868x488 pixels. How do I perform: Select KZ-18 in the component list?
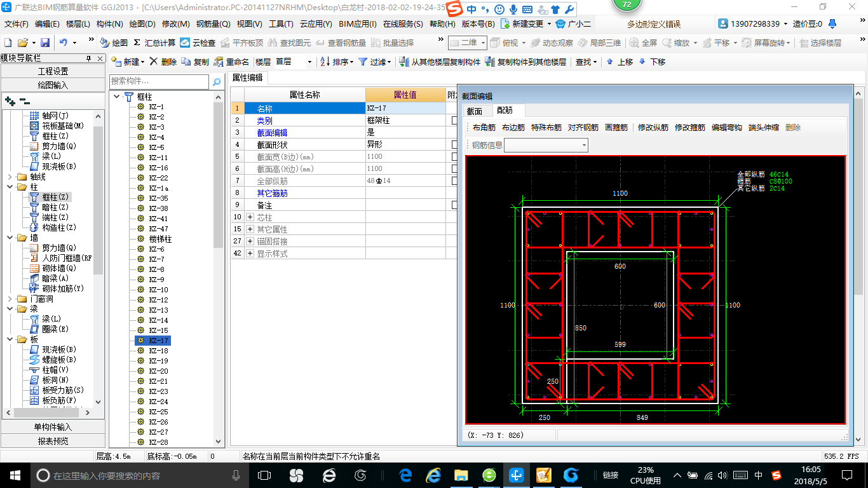pos(158,351)
